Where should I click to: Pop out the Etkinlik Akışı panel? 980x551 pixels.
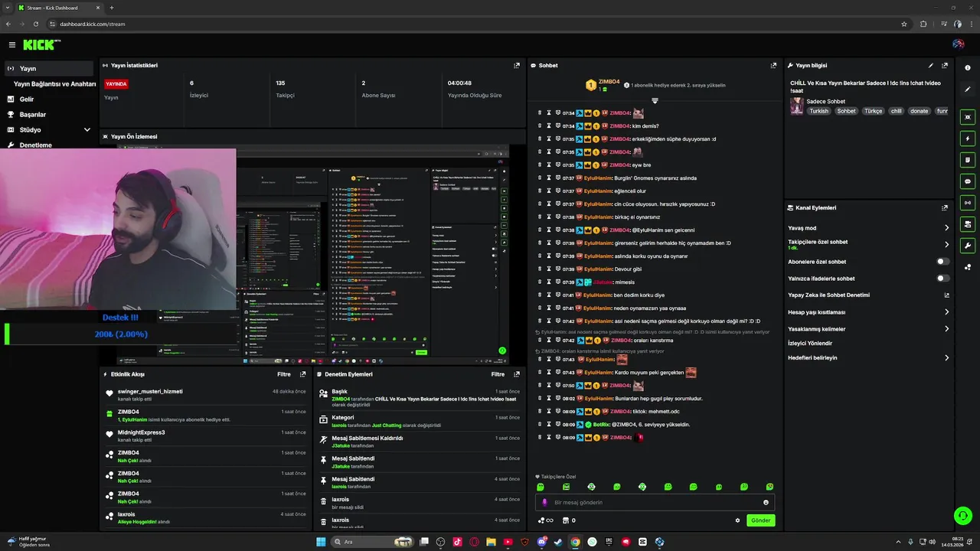point(302,374)
